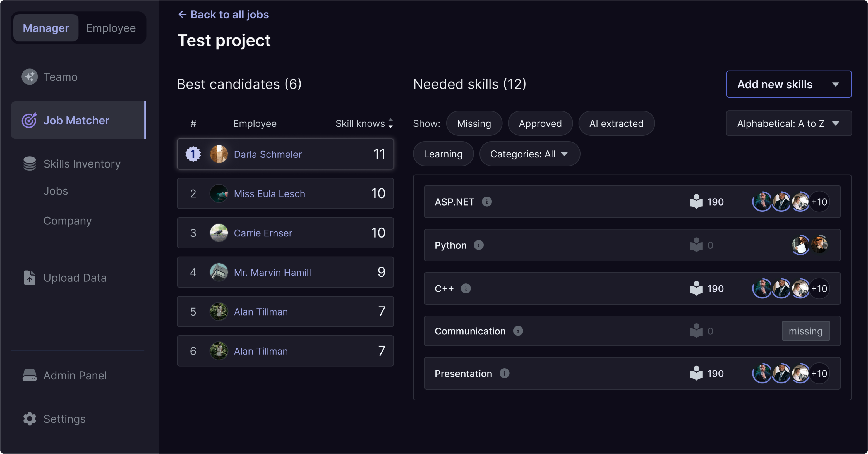Click the C++ skill name
868x454 pixels.
click(444, 288)
